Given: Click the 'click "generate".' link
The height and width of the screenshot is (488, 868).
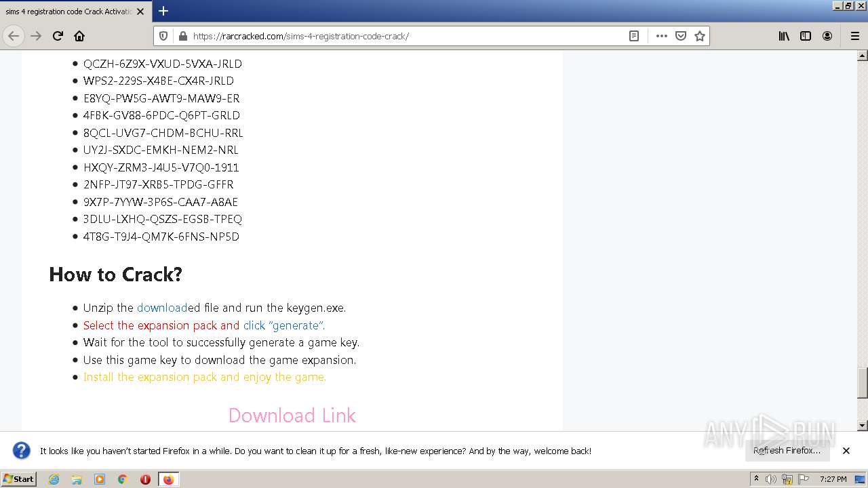Looking at the screenshot, I should (284, 325).
